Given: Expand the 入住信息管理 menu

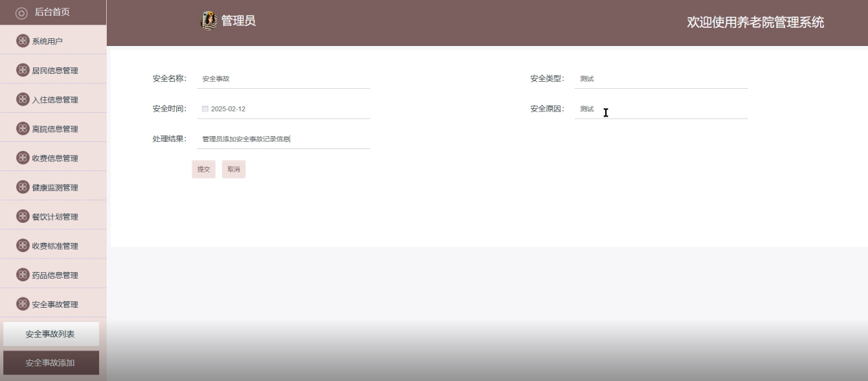Looking at the screenshot, I should 53,99.
